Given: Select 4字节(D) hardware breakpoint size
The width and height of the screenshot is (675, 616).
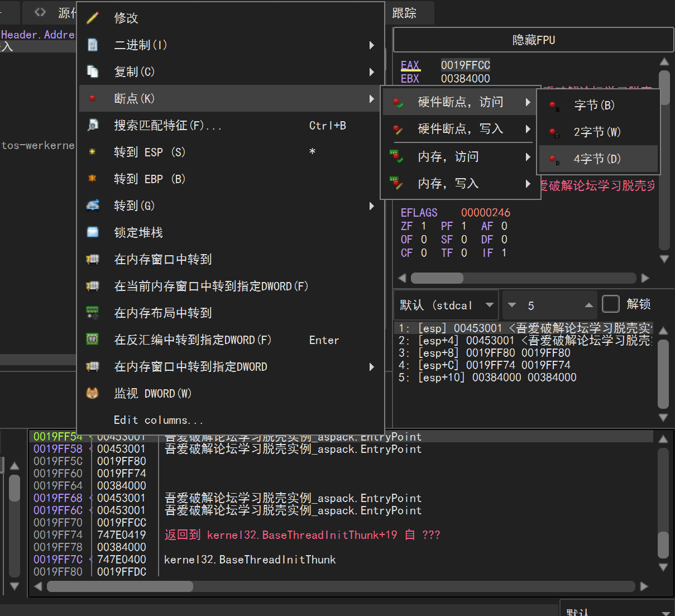Looking at the screenshot, I should 597,159.
